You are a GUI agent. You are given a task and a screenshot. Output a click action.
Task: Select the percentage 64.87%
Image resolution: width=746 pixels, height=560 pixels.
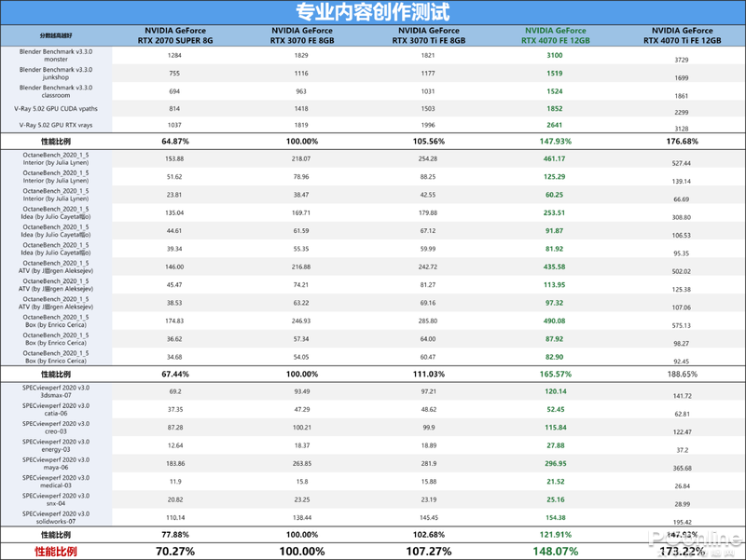point(175,142)
